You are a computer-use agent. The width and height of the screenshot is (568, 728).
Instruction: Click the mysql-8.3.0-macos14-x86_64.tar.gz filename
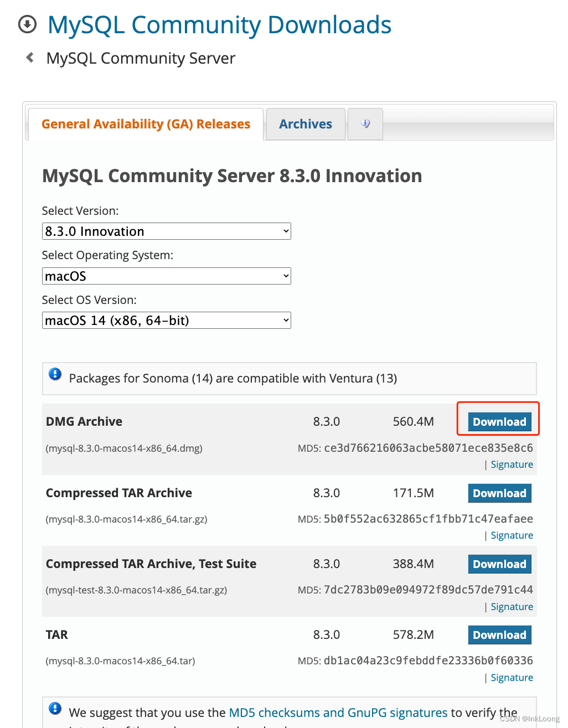[126, 519]
